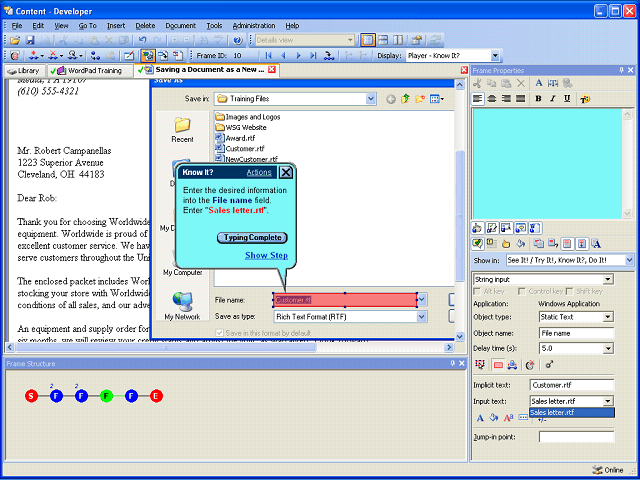Open the File menu

(x=17, y=26)
